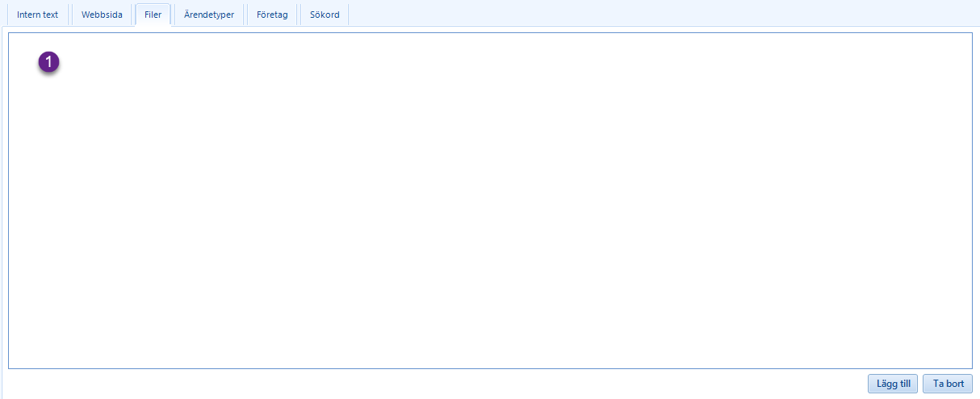Switch to the Sökord tab
The width and height of the screenshot is (980, 399).
coord(325,15)
